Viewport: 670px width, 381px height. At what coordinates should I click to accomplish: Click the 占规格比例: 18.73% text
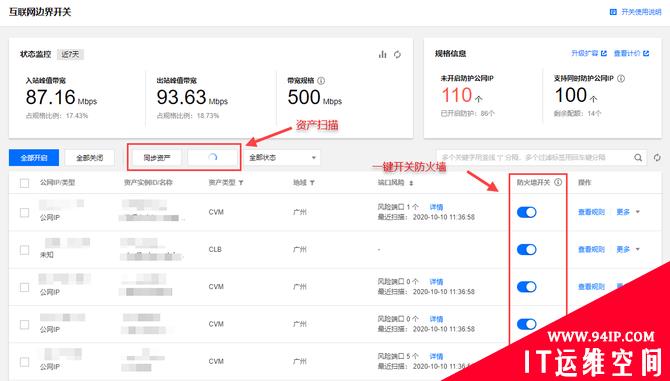coord(188,116)
